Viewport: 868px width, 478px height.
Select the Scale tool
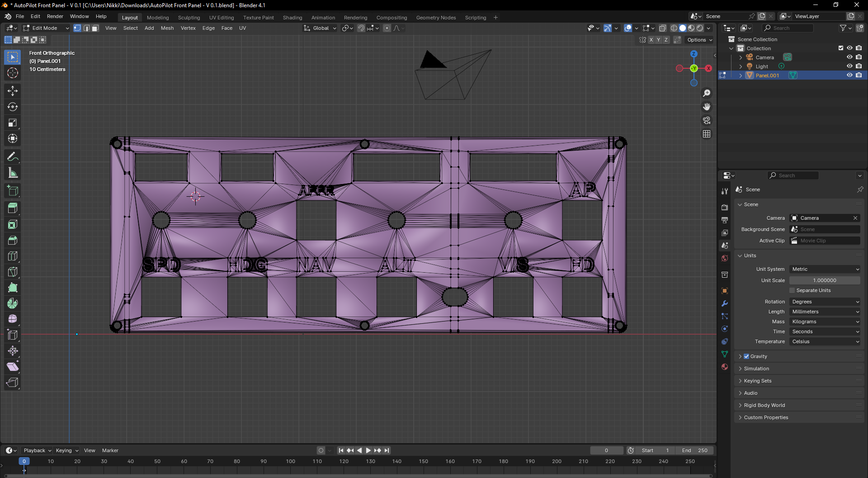click(13, 123)
